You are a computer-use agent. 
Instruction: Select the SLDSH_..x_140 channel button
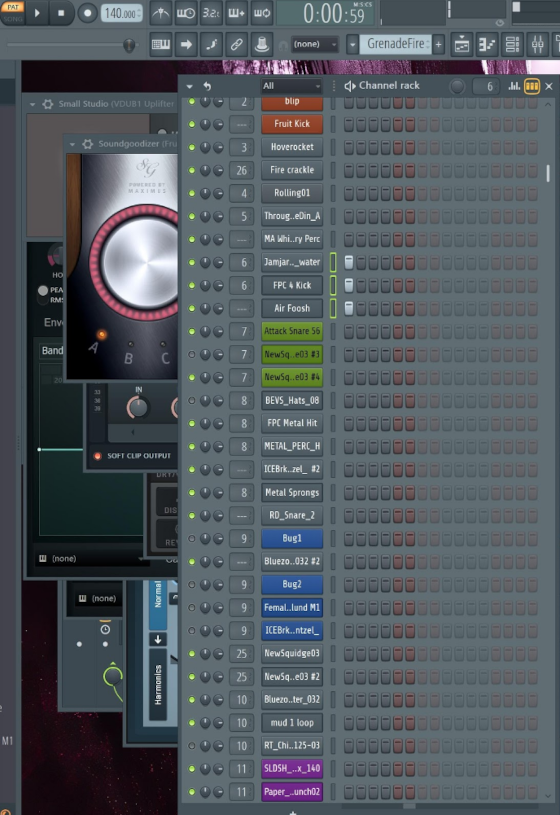coord(292,768)
